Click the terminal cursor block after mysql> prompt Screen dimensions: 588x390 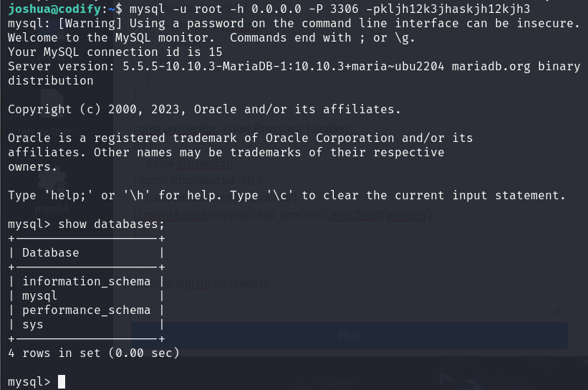(62, 381)
